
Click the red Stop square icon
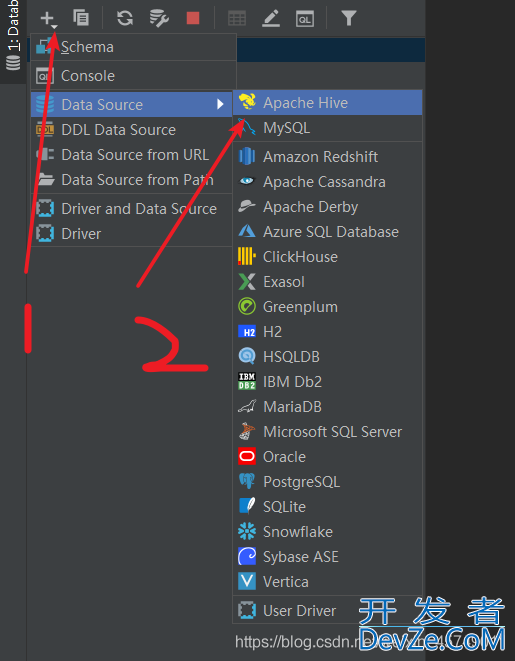tap(193, 18)
